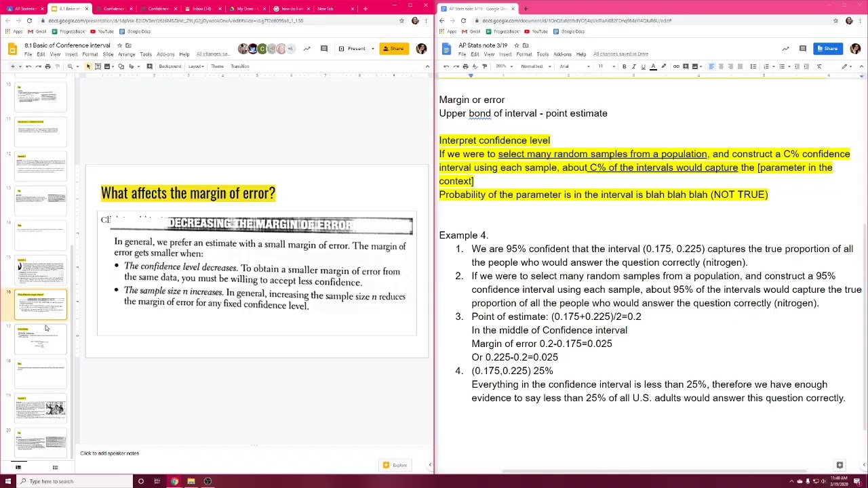Click the print icon in Docs toolbar
This screenshot has width=868, height=488.
click(465, 66)
